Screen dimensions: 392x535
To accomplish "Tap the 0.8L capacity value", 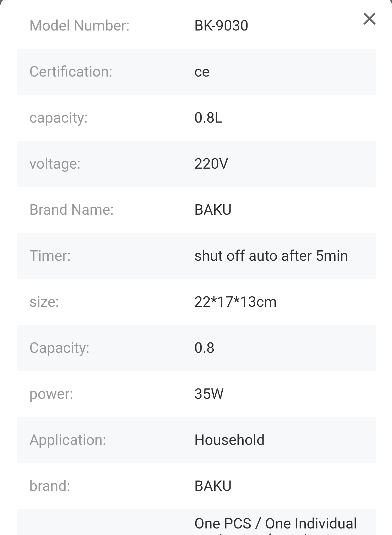I will [x=208, y=118].
